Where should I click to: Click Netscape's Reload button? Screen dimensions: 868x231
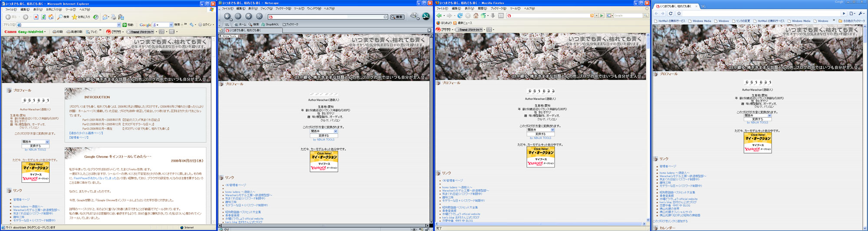249,16
